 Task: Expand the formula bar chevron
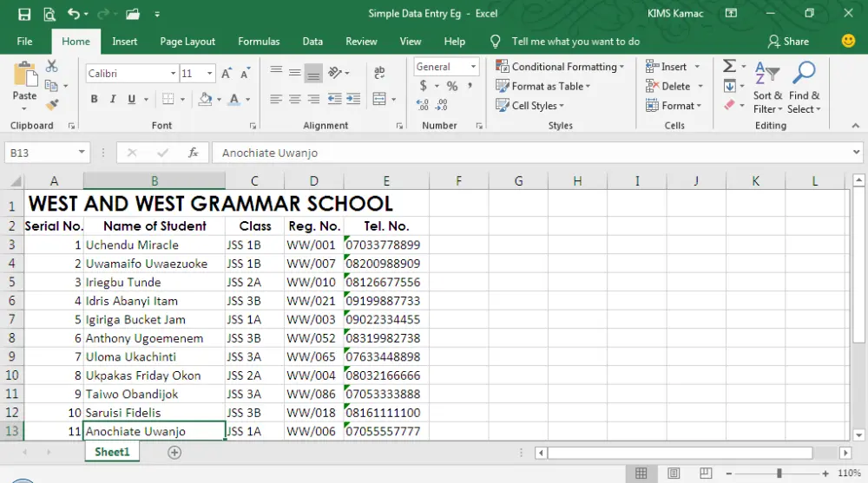tap(856, 152)
